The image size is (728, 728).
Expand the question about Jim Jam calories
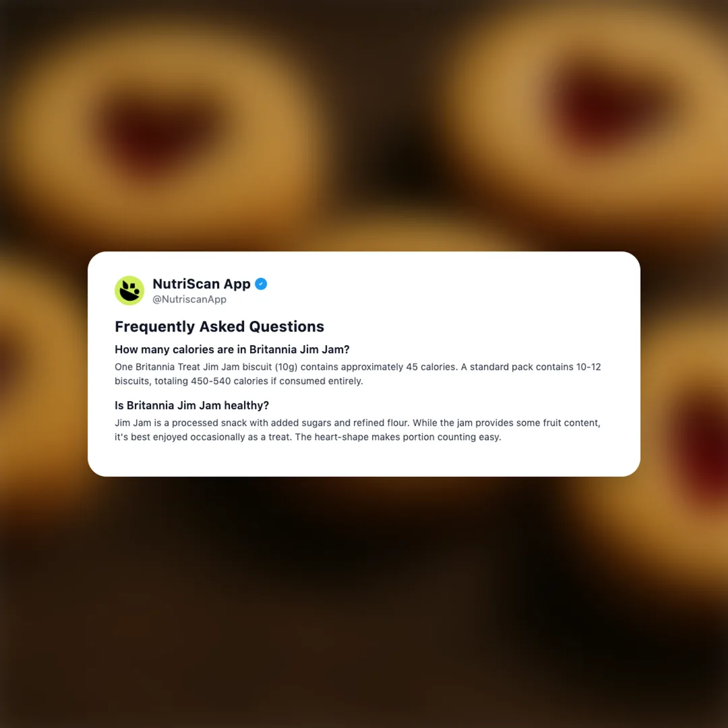[232, 349]
